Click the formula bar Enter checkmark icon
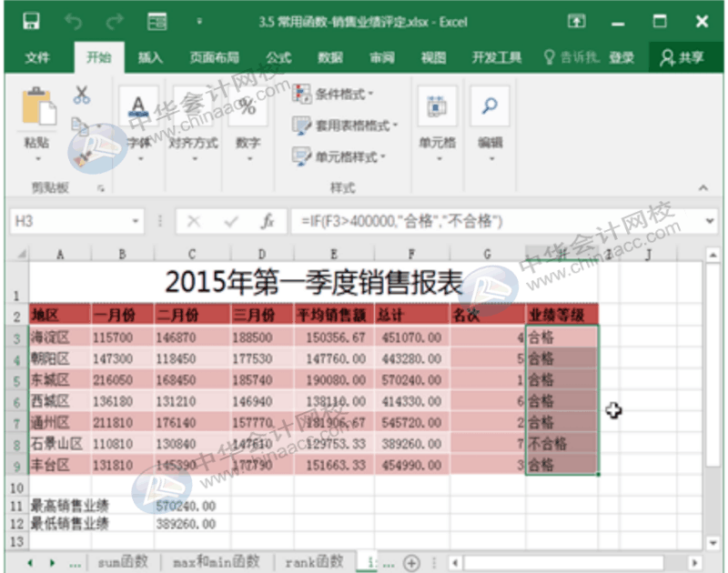The width and height of the screenshot is (728, 573). click(231, 221)
